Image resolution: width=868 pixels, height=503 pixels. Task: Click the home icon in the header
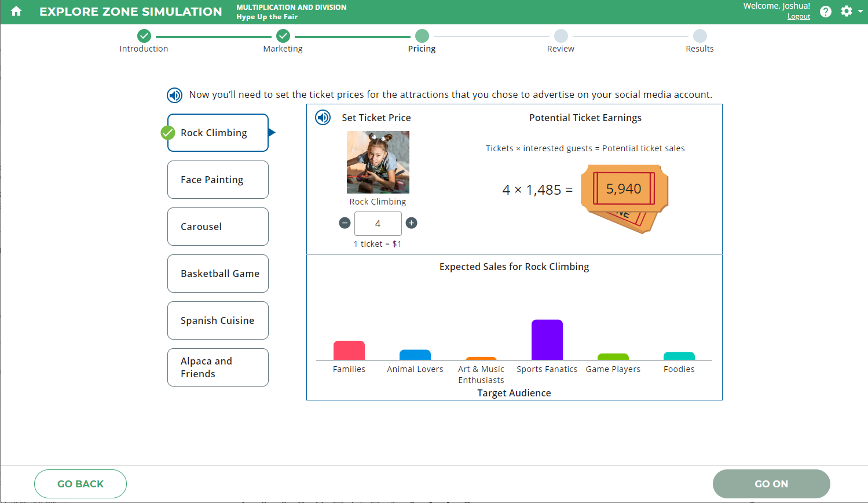16,11
